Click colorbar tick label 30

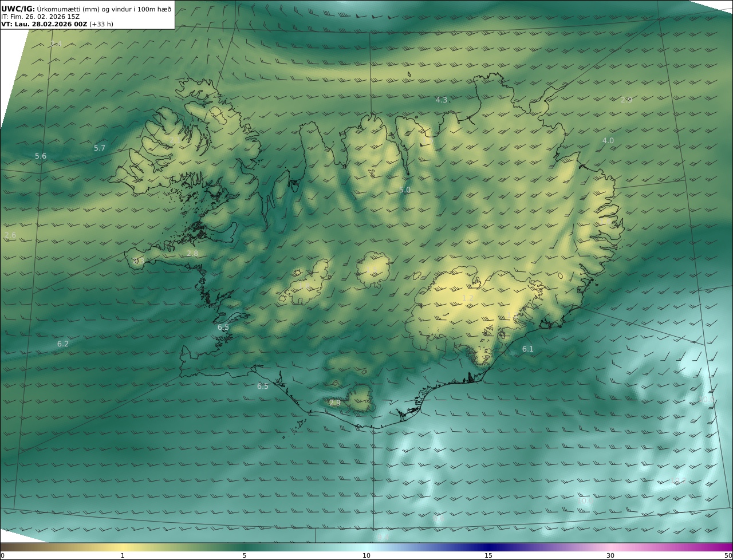click(610, 555)
